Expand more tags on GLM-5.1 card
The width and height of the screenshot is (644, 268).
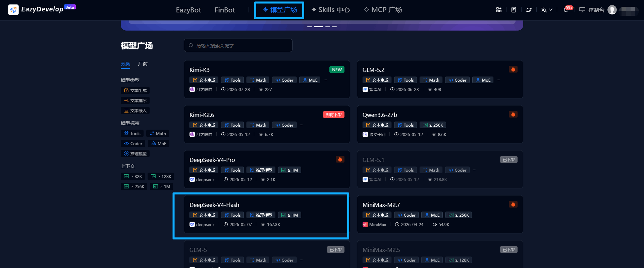475,170
